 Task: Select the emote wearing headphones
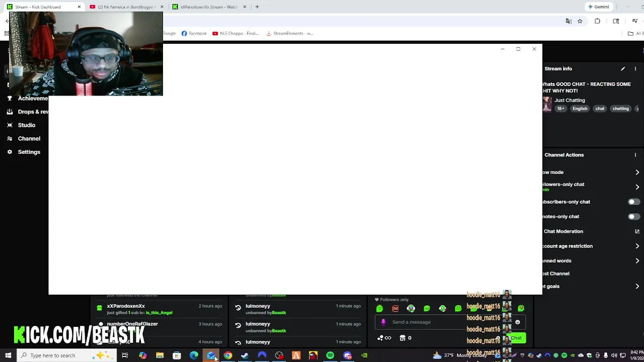(411, 308)
